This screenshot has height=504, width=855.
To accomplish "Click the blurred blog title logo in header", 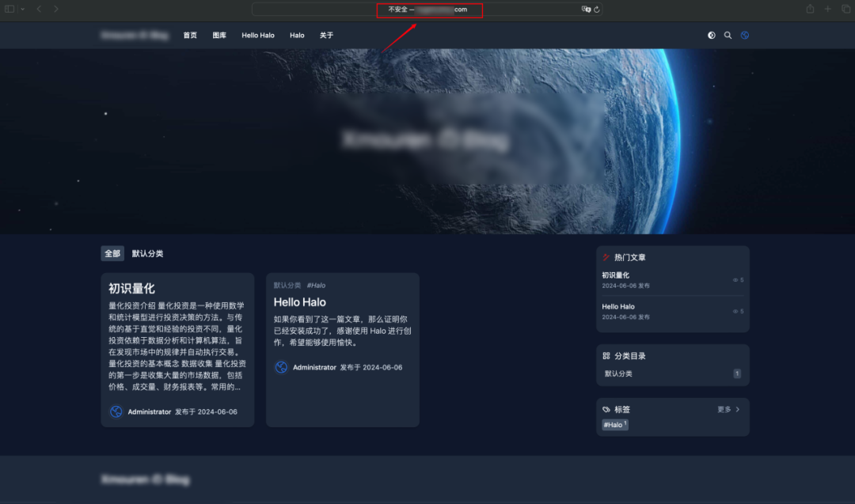I will click(135, 36).
